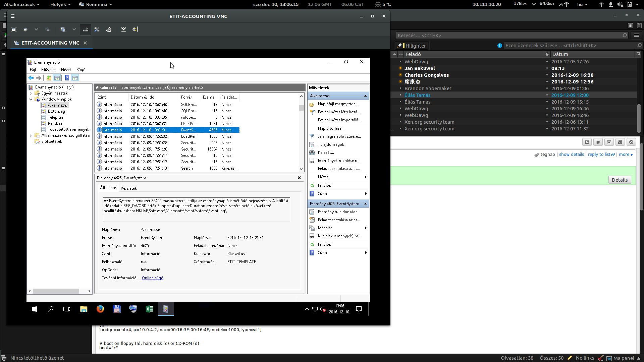Switch to Részletek tab
The height and width of the screenshot is (362, 644).
(128, 188)
